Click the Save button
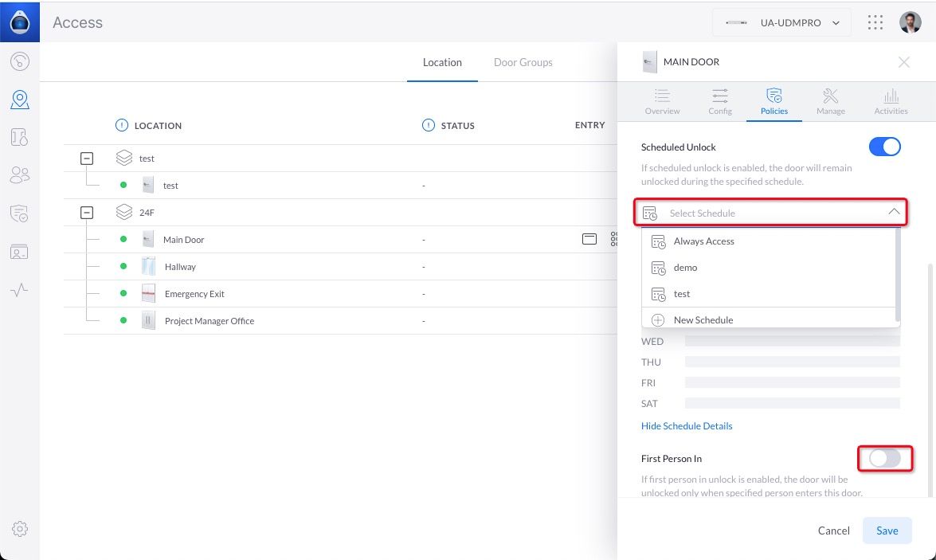The width and height of the screenshot is (936, 560). pyautogui.click(x=887, y=531)
